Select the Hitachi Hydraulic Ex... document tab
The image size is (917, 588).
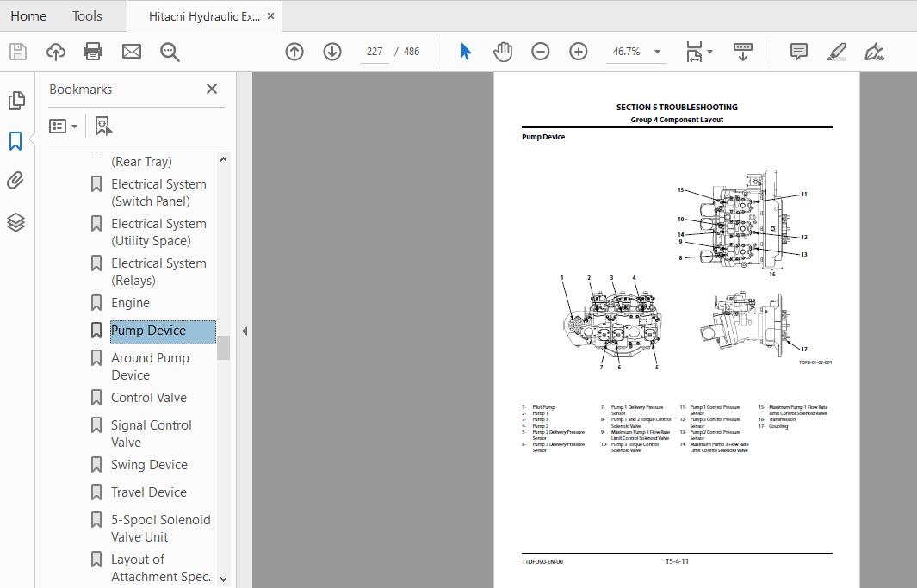[204, 16]
